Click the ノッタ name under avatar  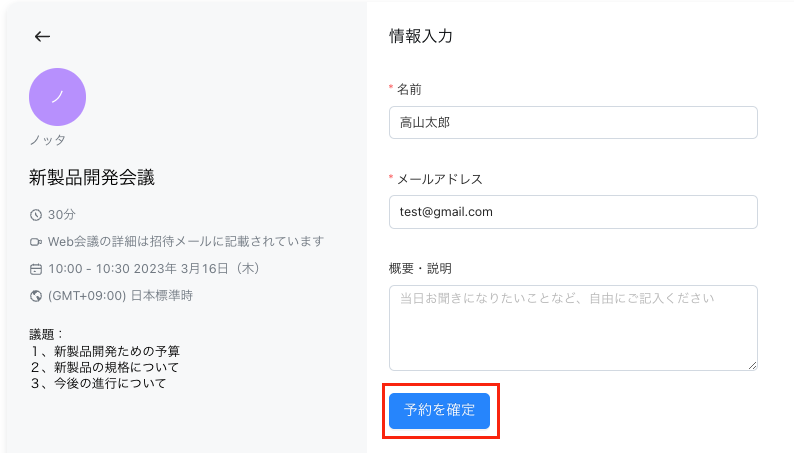coord(47,140)
